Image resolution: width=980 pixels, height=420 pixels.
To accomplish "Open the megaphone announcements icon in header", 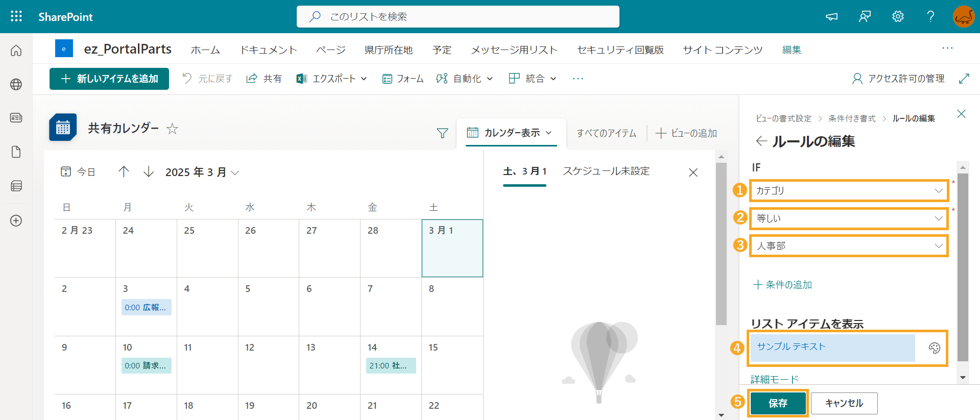I will click(831, 17).
